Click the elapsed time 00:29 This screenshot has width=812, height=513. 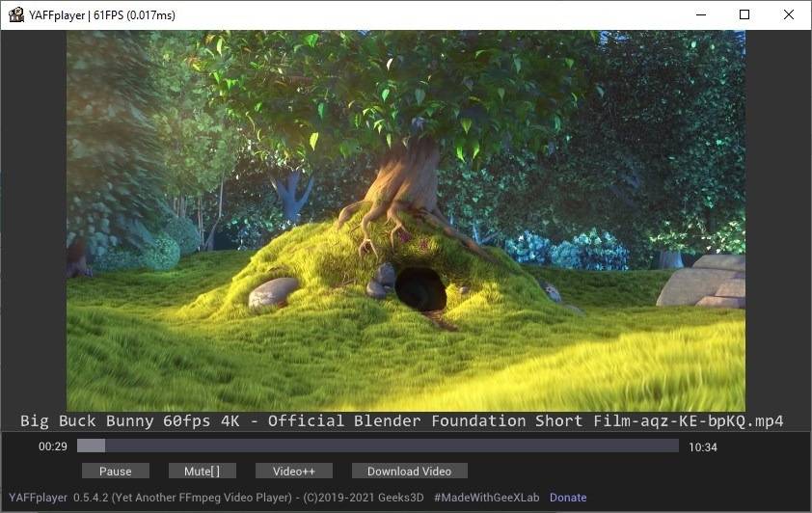tap(53, 446)
